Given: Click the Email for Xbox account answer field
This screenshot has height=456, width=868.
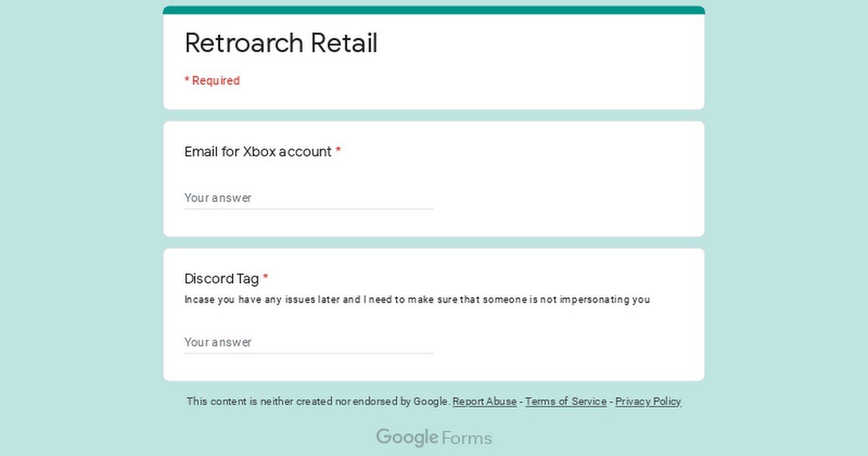Looking at the screenshot, I should (309, 198).
